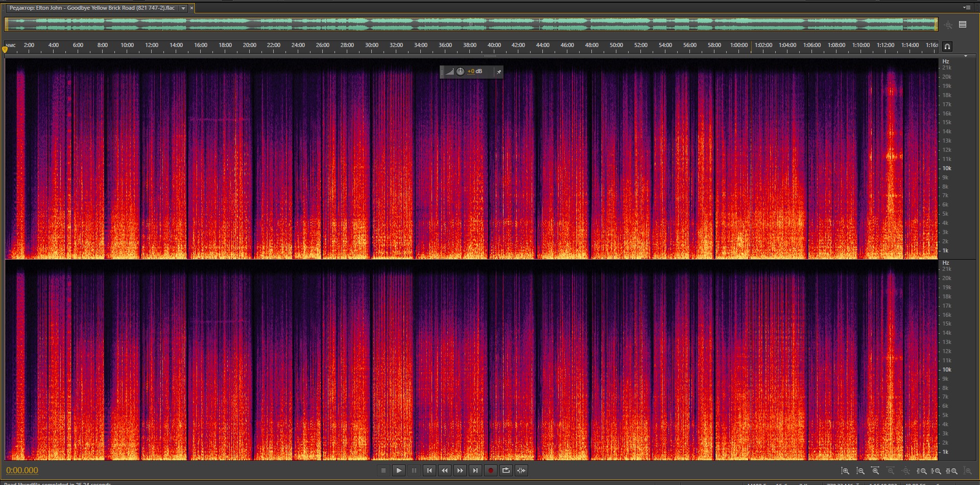Move playhead to next marker
The image size is (980, 485).
(475, 471)
